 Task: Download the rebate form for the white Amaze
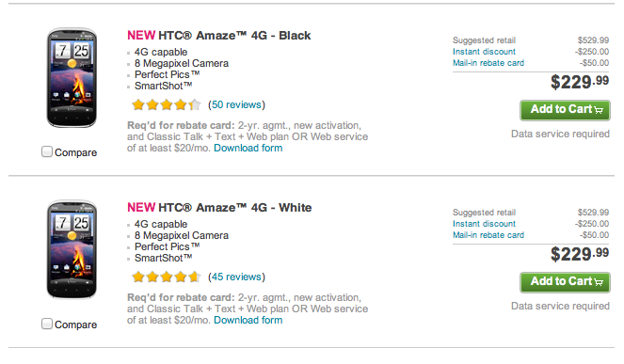click(x=248, y=320)
